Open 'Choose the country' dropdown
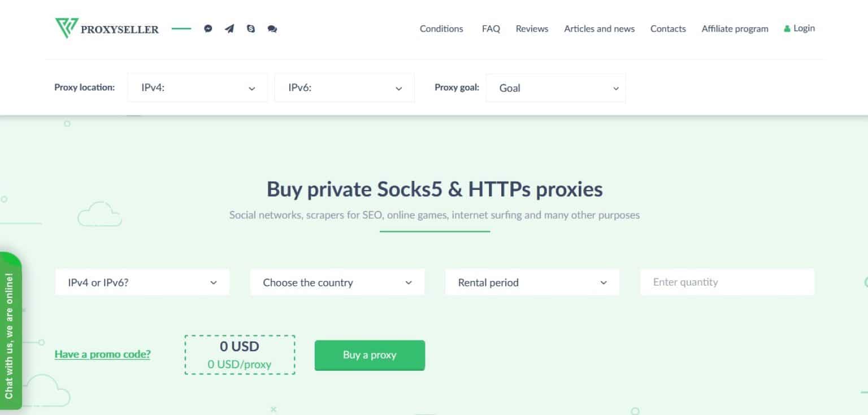Viewport: 868px width, 415px height. click(x=337, y=282)
